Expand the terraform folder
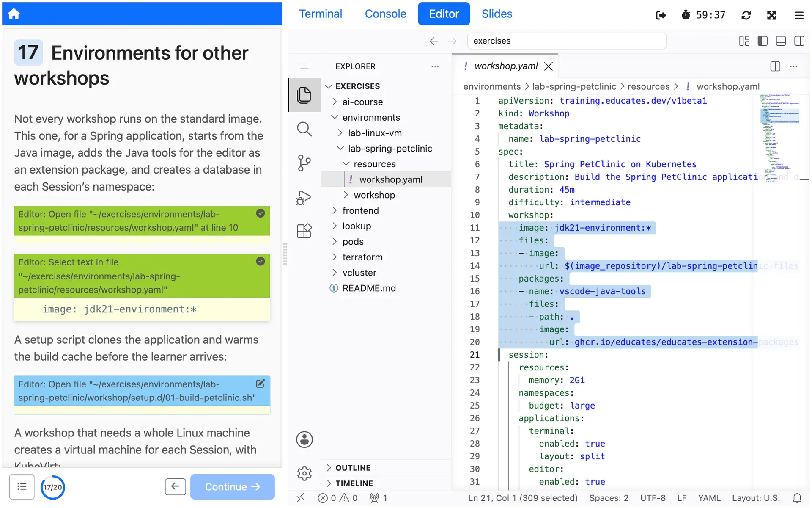Image resolution: width=812 pixels, height=508 pixels. click(386, 257)
